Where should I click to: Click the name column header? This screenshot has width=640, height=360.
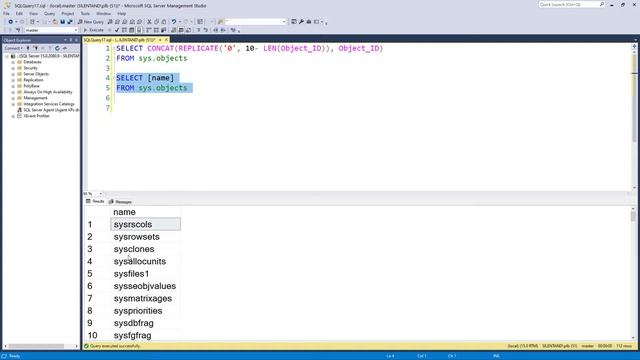145,212
